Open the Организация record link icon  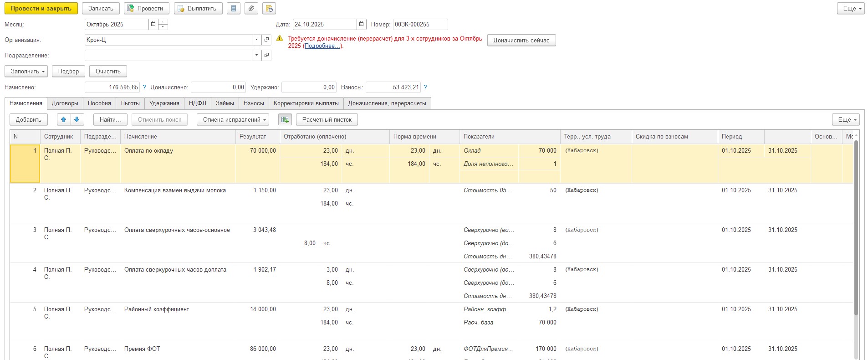tap(267, 40)
